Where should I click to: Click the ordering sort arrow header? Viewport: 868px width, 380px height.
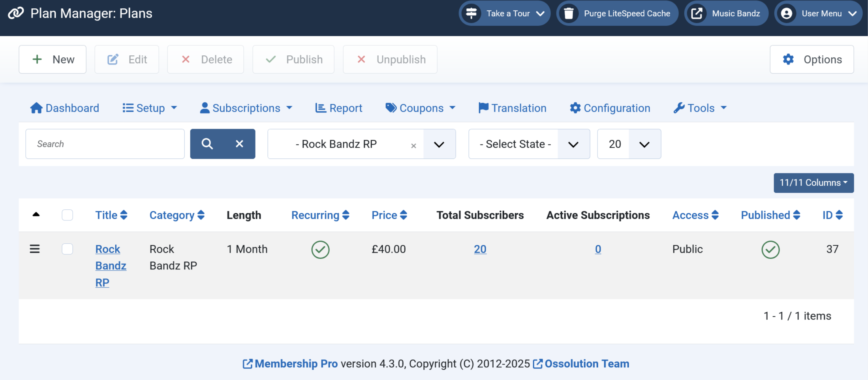36,214
